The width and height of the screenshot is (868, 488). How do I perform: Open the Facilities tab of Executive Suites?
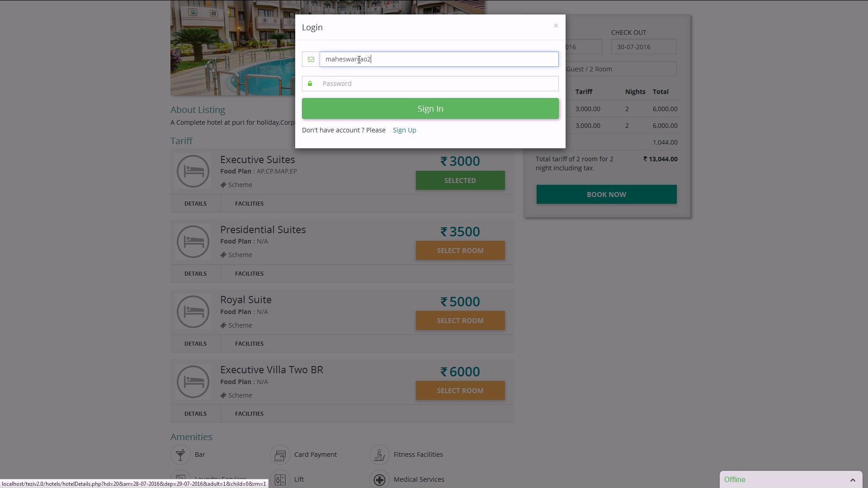coord(249,203)
